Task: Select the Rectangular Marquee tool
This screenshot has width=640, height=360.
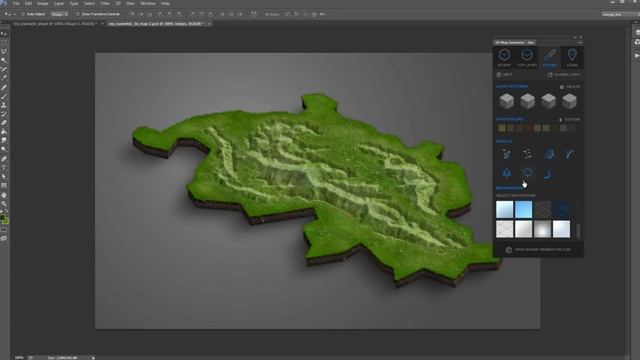Action: pos(4,42)
